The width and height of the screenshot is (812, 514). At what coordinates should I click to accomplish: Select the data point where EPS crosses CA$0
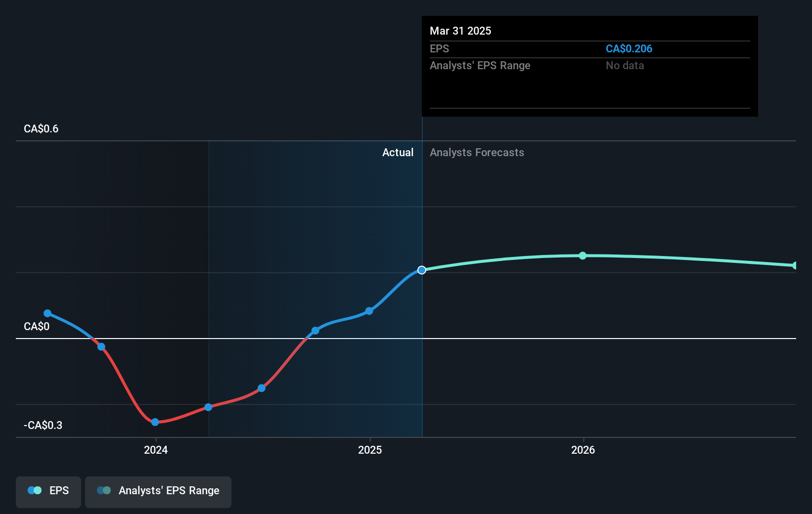[315, 331]
